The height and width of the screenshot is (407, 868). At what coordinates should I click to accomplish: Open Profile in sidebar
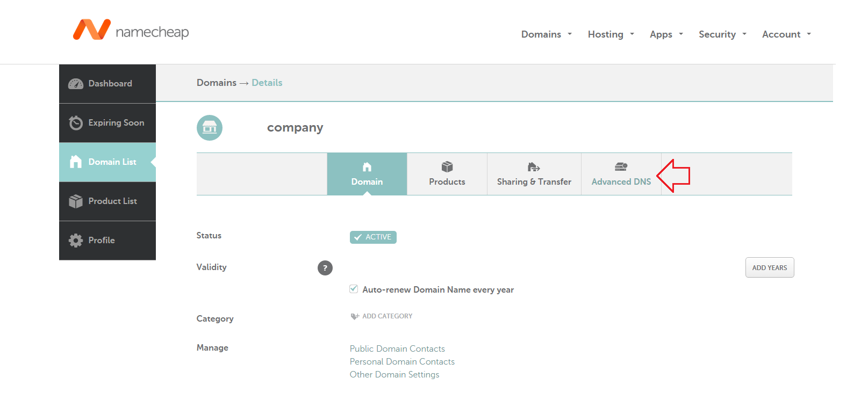tap(107, 241)
